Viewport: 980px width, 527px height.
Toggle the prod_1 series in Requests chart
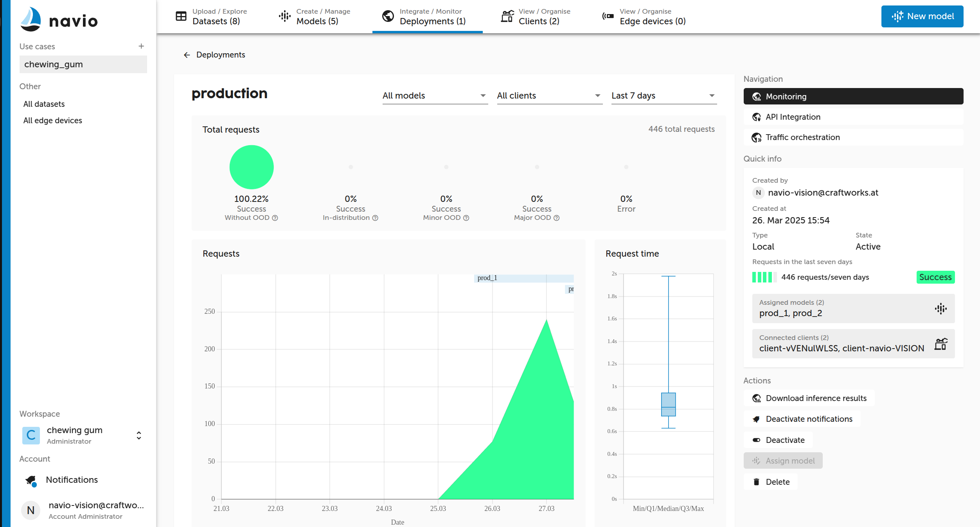[x=487, y=278]
